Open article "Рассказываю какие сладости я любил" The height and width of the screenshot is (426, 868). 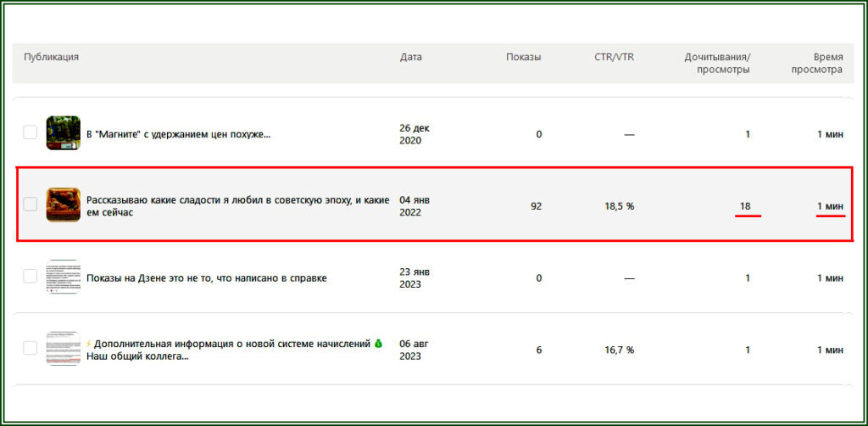click(238, 206)
